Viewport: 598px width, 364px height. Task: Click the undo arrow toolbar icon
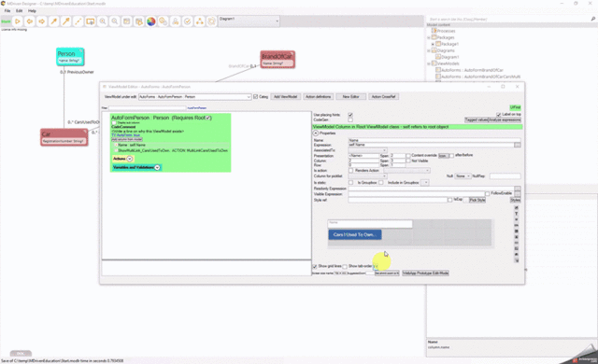tap(29, 21)
